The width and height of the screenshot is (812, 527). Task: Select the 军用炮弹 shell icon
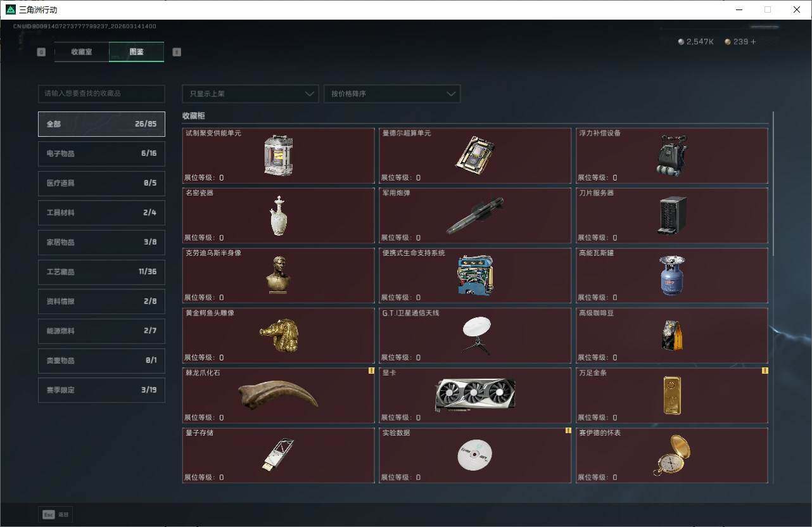click(x=475, y=216)
